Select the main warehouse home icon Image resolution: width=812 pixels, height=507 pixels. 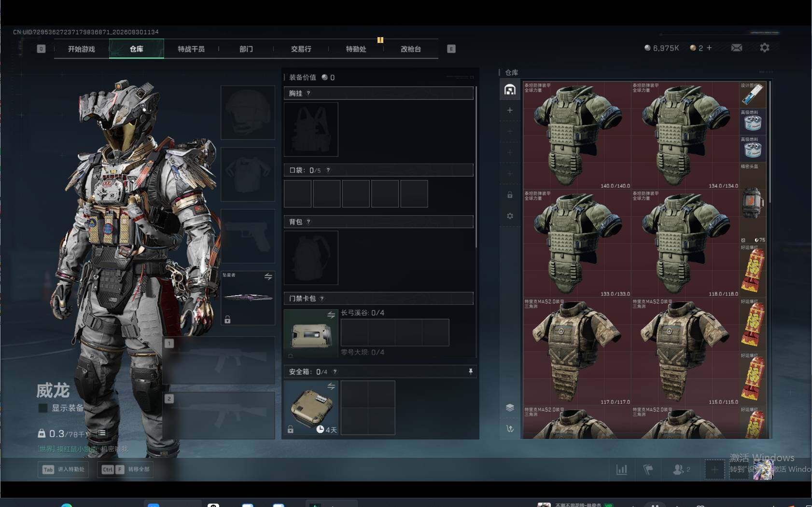pos(510,90)
